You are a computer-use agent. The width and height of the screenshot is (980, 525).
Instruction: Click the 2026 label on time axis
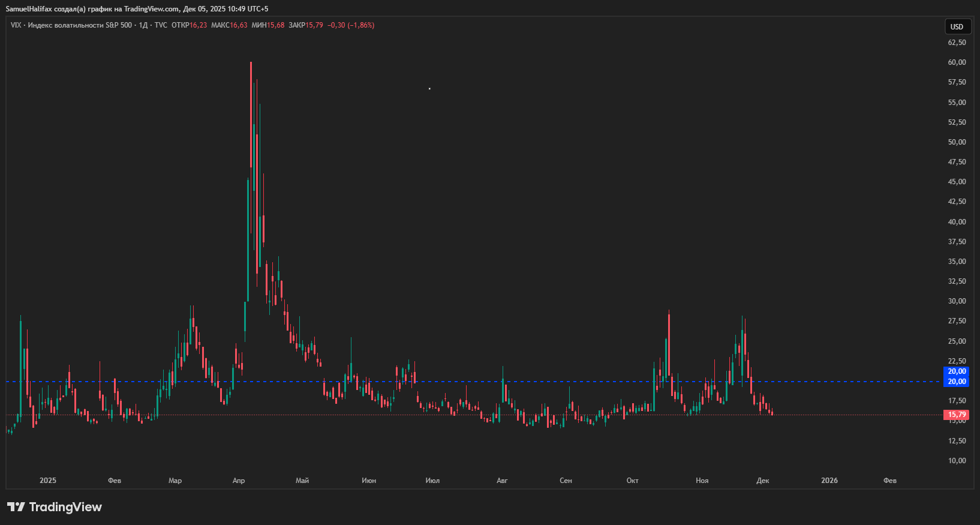829,481
